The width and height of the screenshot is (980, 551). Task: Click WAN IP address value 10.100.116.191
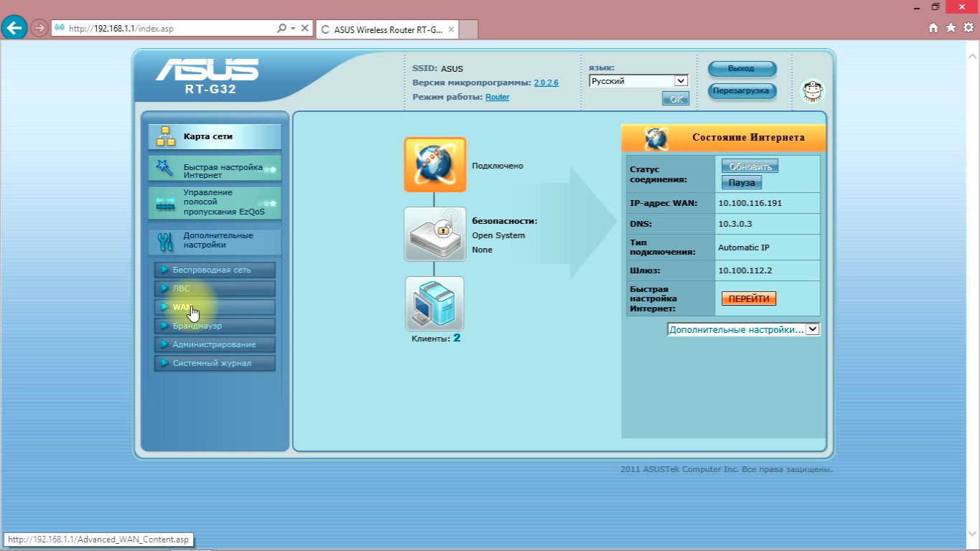pyautogui.click(x=750, y=203)
